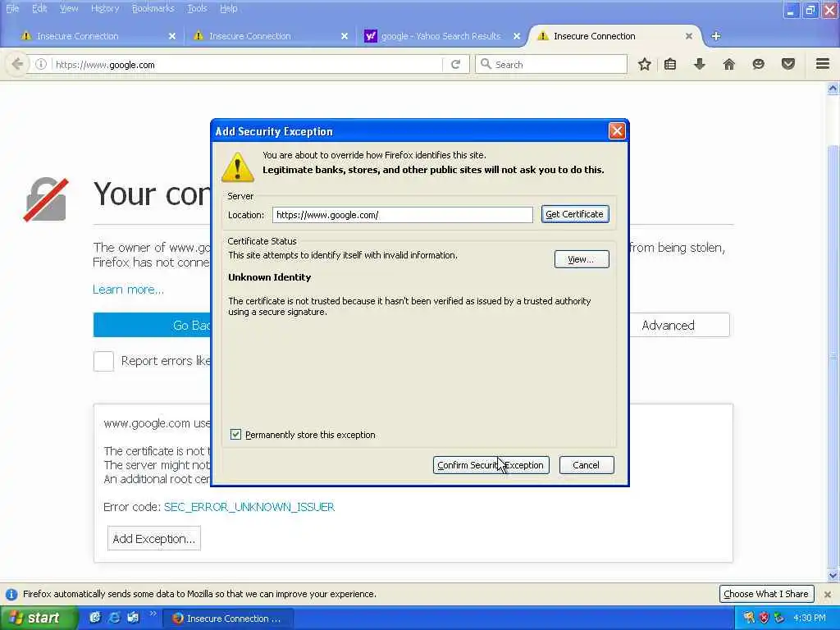Check the Report errors like this checkbox
The height and width of the screenshot is (630, 840).
[x=103, y=361]
